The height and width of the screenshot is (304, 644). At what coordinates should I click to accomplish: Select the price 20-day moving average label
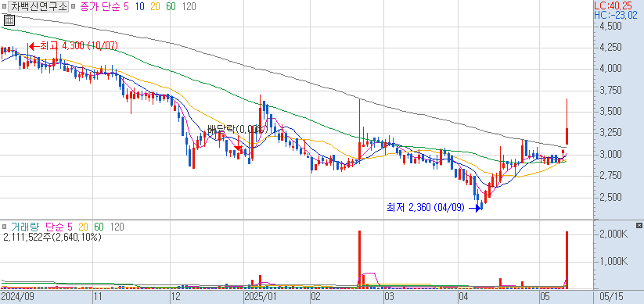pos(154,6)
